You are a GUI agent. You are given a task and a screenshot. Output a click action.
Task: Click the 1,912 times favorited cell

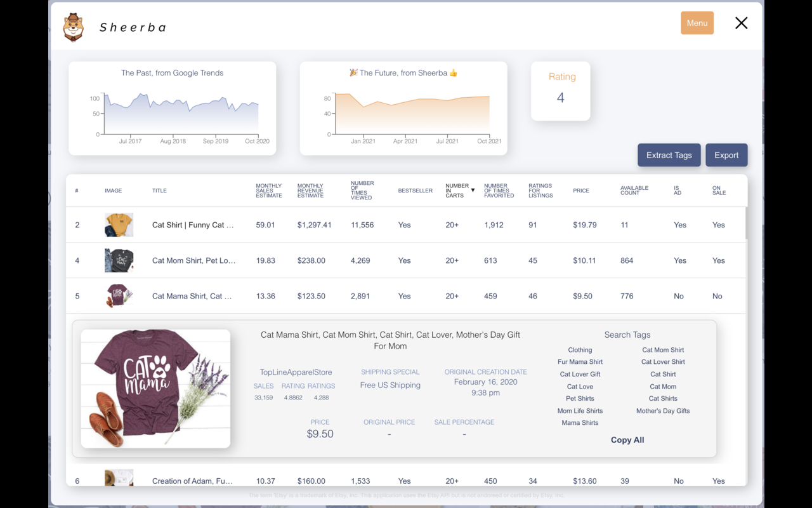click(x=494, y=225)
